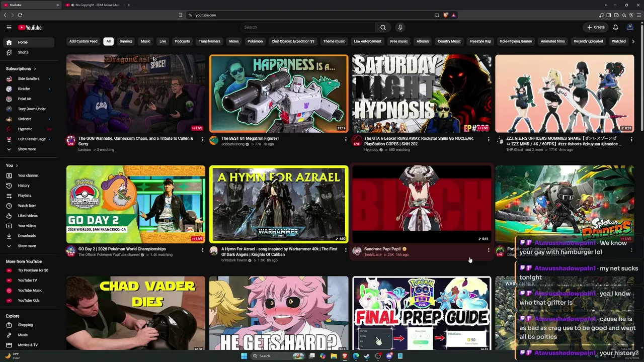Click the search magnifier button
The height and width of the screenshot is (362, 644).
(383, 28)
